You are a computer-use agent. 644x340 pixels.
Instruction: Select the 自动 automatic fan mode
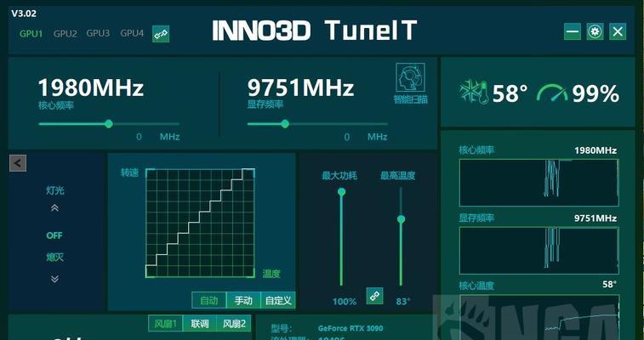[208, 300]
